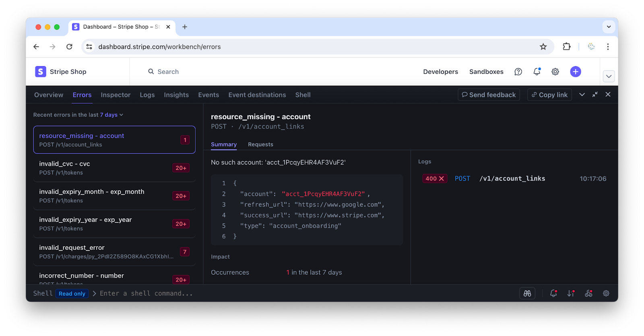The image size is (644, 336).
Task: Expand the chevron box below the header
Action: pyautogui.click(x=609, y=77)
